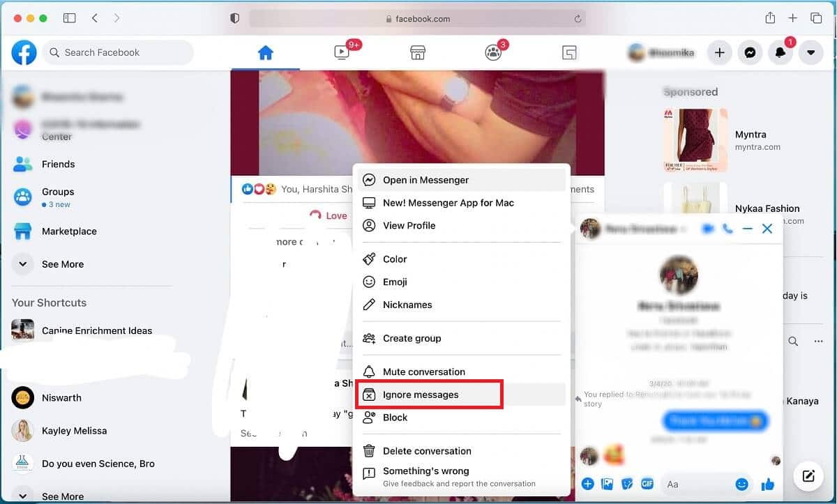Open the account dropdown arrow top right
The height and width of the screenshot is (504, 837).
tap(811, 52)
